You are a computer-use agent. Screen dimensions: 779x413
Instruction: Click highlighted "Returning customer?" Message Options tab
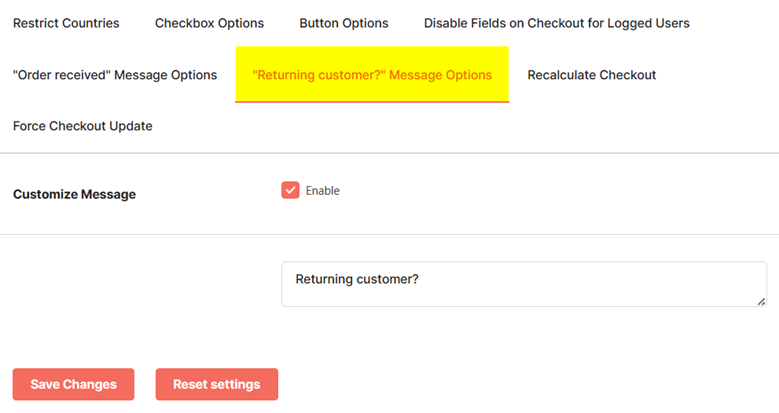372,75
